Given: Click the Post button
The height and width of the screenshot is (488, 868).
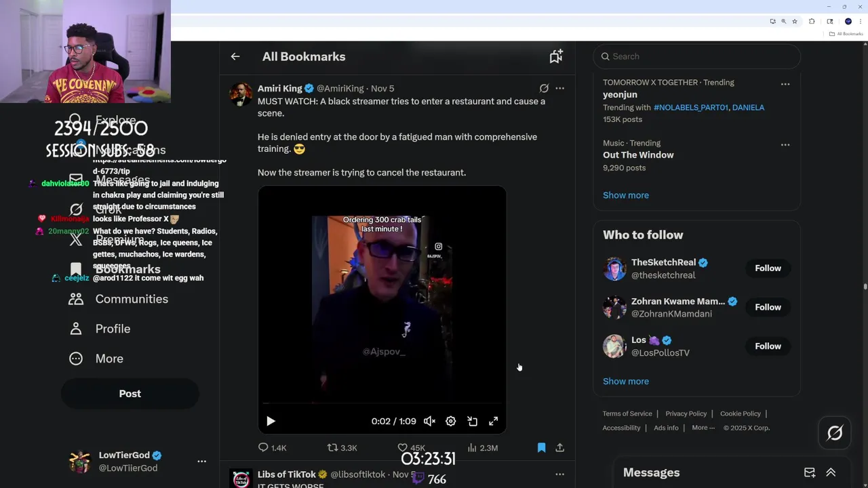Looking at the screenshot, I should click(130, 394).
